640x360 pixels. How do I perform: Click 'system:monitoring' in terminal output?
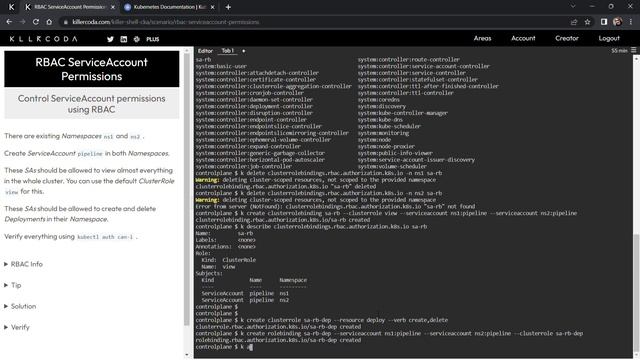(x=383, y=133)
